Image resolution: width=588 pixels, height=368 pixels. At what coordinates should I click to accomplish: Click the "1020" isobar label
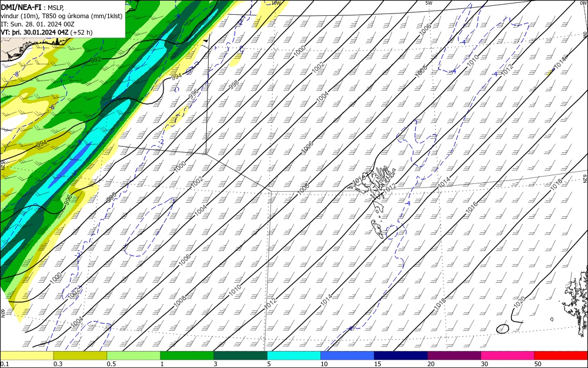pos(519,302)
